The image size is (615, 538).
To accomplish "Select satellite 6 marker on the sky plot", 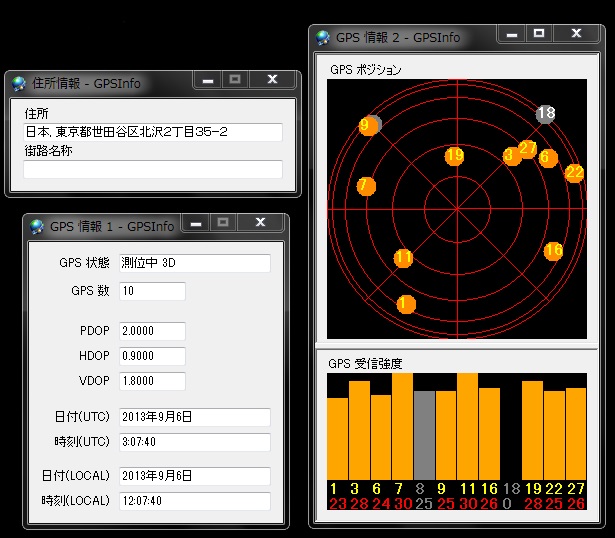I will [548, 158].
